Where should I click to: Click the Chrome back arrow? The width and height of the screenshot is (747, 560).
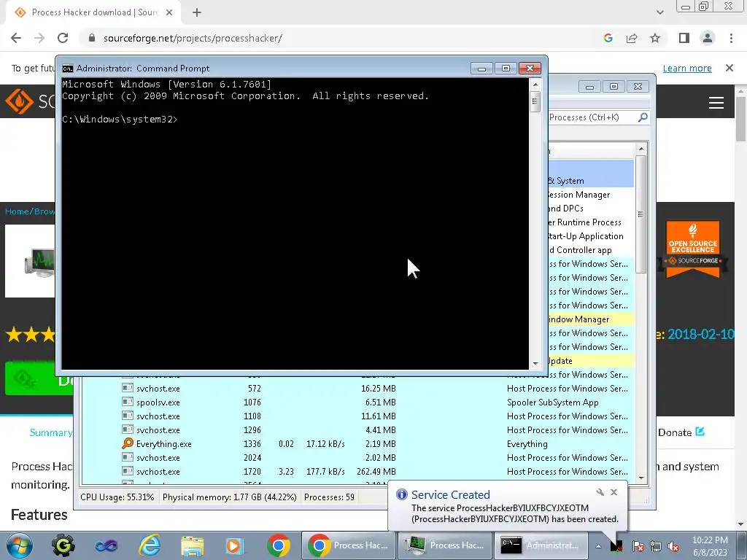[x=16, y=38]
